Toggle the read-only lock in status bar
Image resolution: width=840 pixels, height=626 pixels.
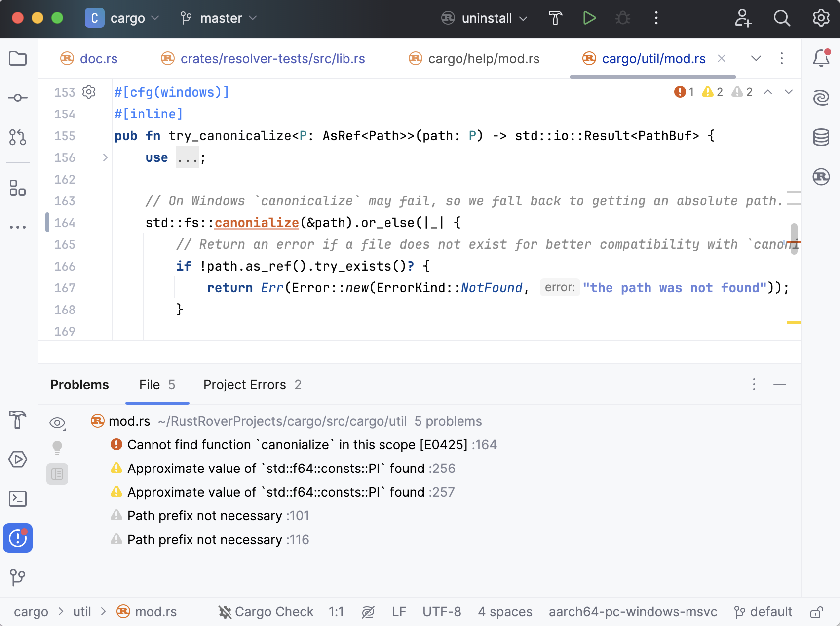pos(816,612)
